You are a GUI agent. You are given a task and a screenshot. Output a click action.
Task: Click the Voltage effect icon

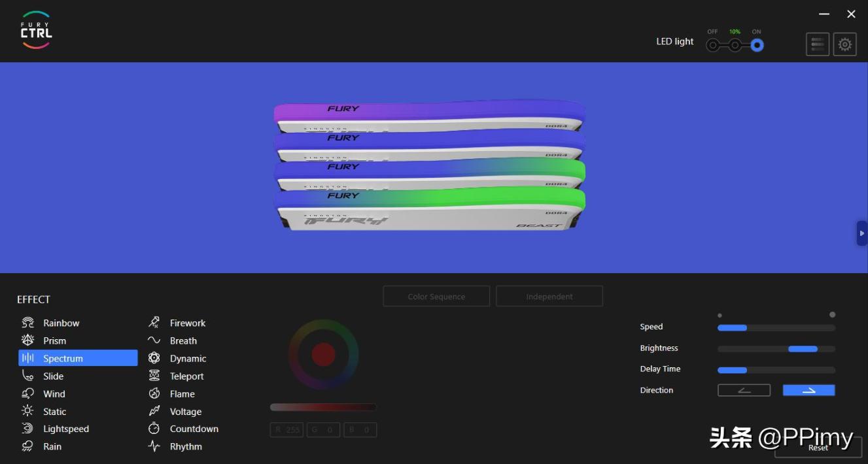pos(154,411)
